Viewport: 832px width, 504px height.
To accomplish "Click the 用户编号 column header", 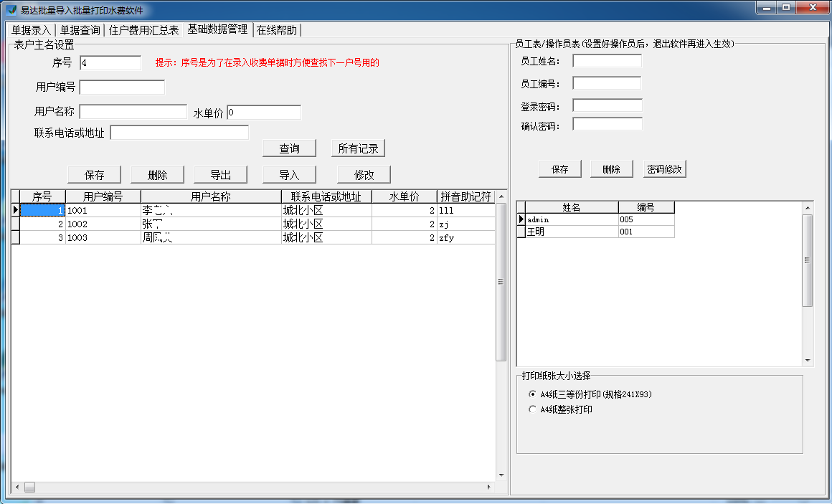I will click(x=103, y=196).
